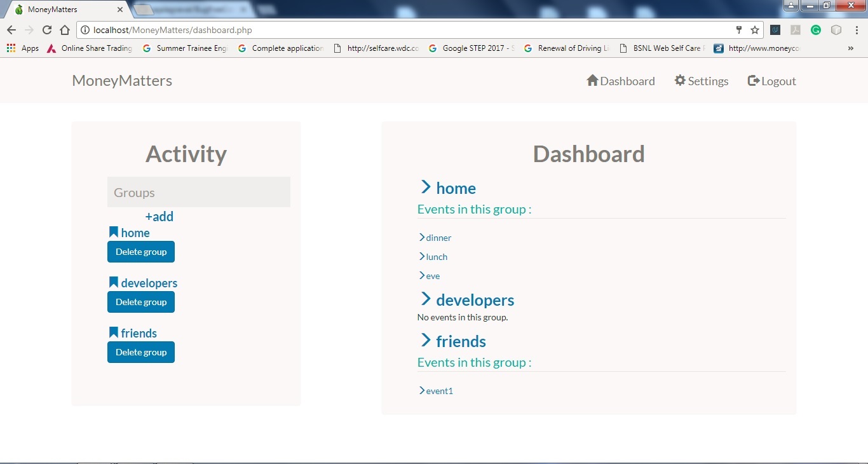Open Settings from the navbar gear
Viewport: 868px width, 464px height.
point(702,81)
